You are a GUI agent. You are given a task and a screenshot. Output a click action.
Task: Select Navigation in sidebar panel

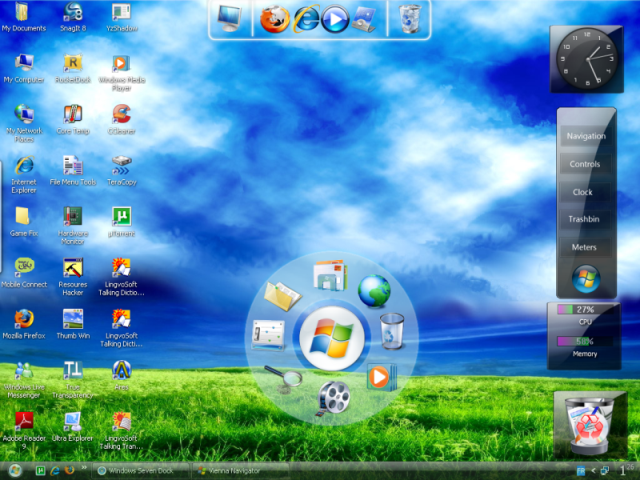click(586, 136)
